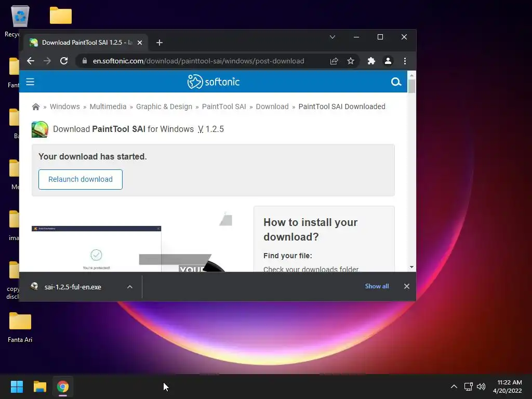Click the Chrome taskbar icon
This screenshot has height=399, width=532.
click(63, 387)
